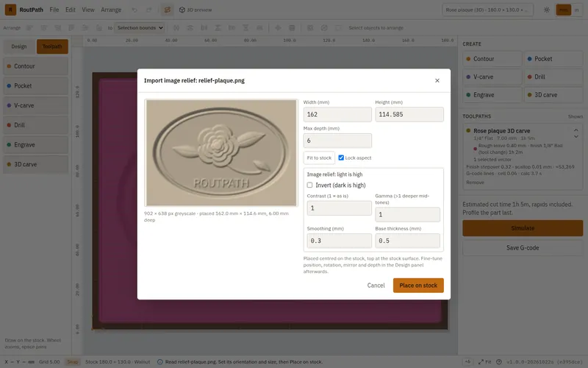Click Fit view in the status bar
The width and height of the screenshot is (588, 368).
[x=484, y=361]
